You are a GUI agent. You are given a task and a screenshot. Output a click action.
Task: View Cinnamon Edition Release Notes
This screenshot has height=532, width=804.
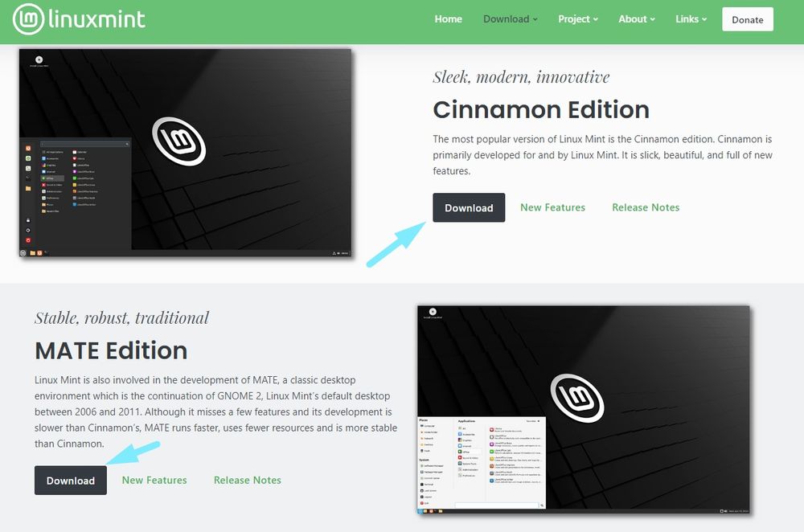click(645, 207)
